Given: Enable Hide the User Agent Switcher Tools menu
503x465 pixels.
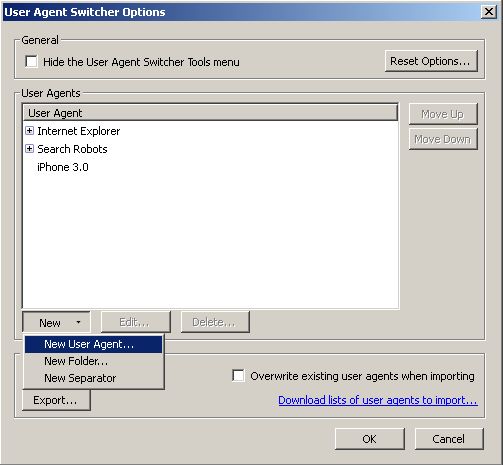Looking at the screenshot, I should [31, 62].
